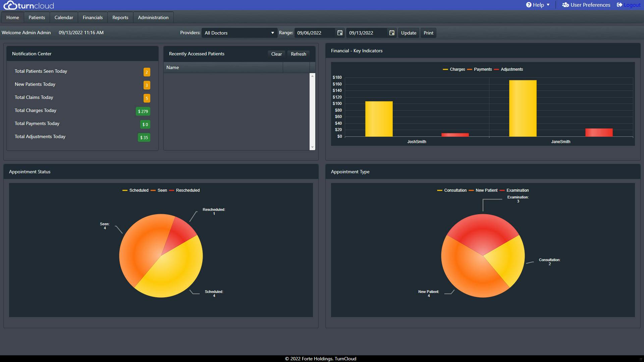Click the Total Claims Today badge
Screen dimensions: 644x362
tap(147, 98)
